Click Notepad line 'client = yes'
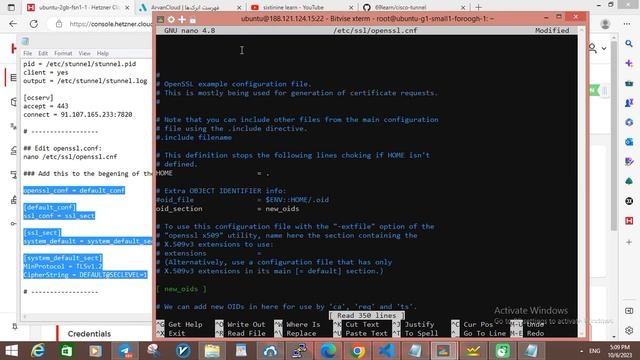The width and height of the screenshot is (640, 360). point(46,72)
